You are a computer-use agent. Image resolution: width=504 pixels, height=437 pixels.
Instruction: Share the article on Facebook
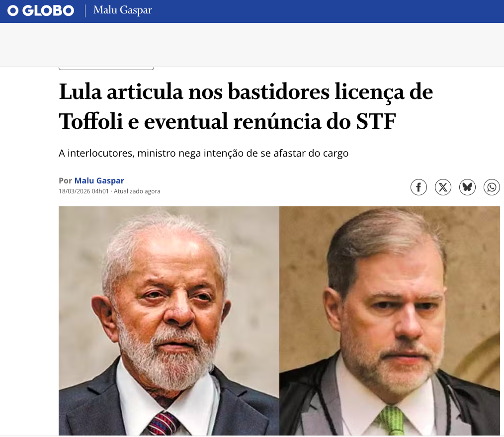pyautogui.click(x=419, y=187)
